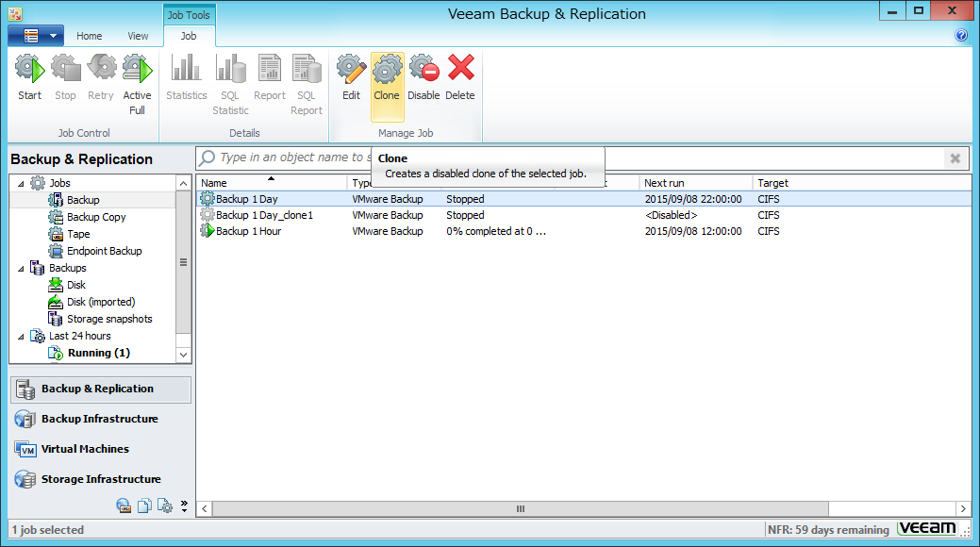Viewport: 980px width, 547px height.
Task: Select Last 24 hours node
Action: click(80, 336)
